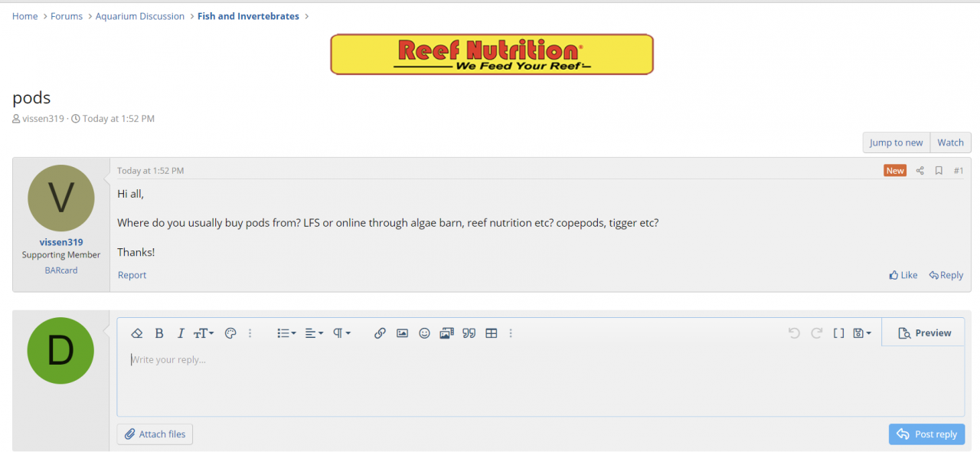Click the "New" post label
980x452 pixels.
coord(895,171)
